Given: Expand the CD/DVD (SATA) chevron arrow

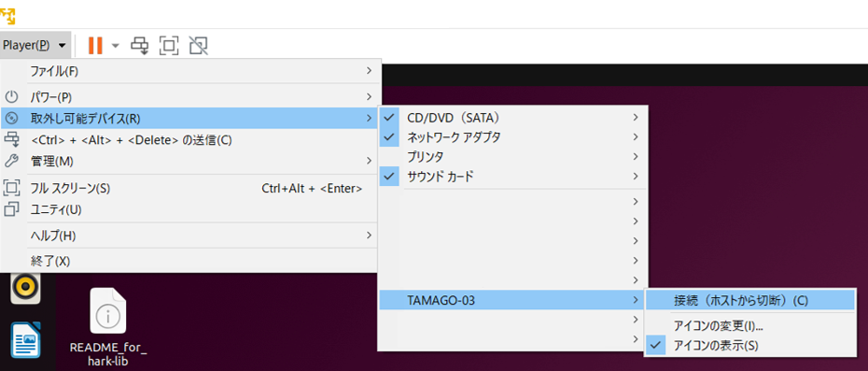Looking at the screenshot, I should coord(636,118).
